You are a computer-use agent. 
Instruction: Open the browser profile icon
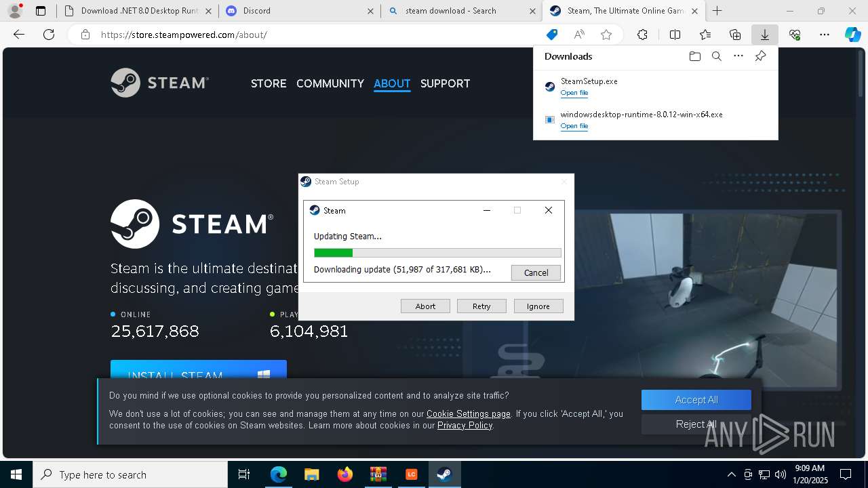pos(15,11)
